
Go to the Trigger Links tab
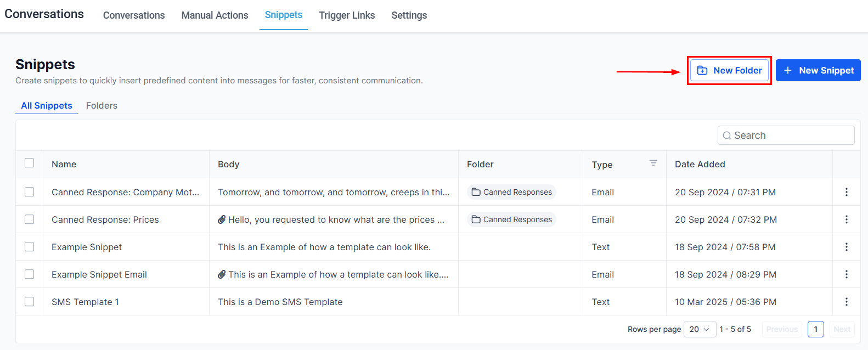click(347, 15)
